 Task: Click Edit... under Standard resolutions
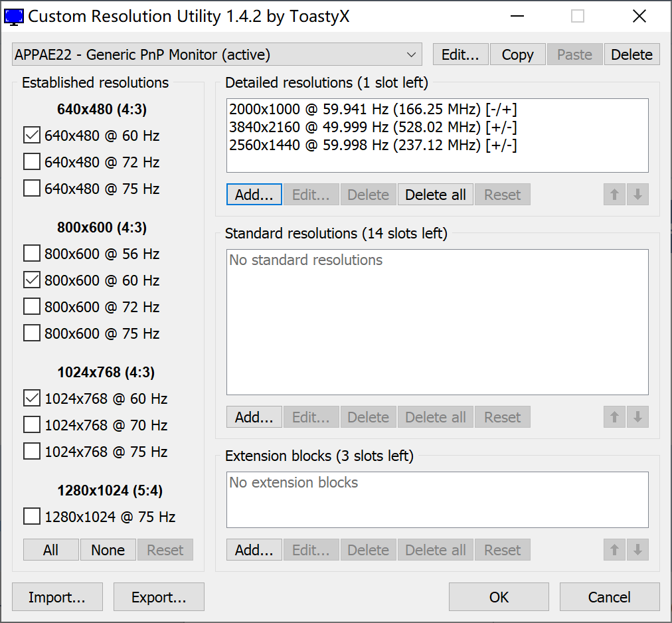(x=311, y=417)
